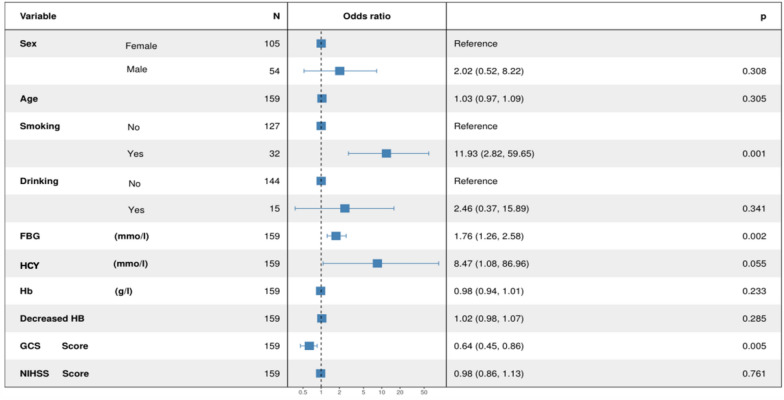
Task: Click the NIHSS Score odds ratio marker
Action: point(320,373)
